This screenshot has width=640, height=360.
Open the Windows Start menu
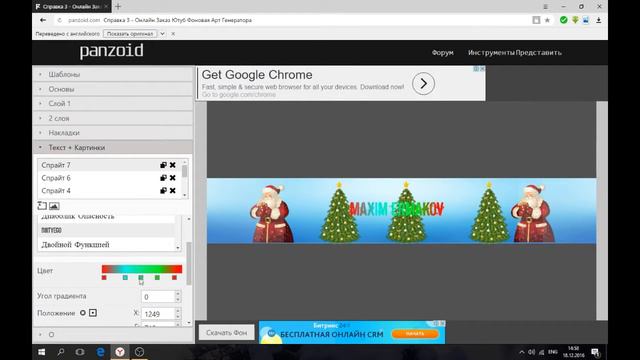coord(42,352)
